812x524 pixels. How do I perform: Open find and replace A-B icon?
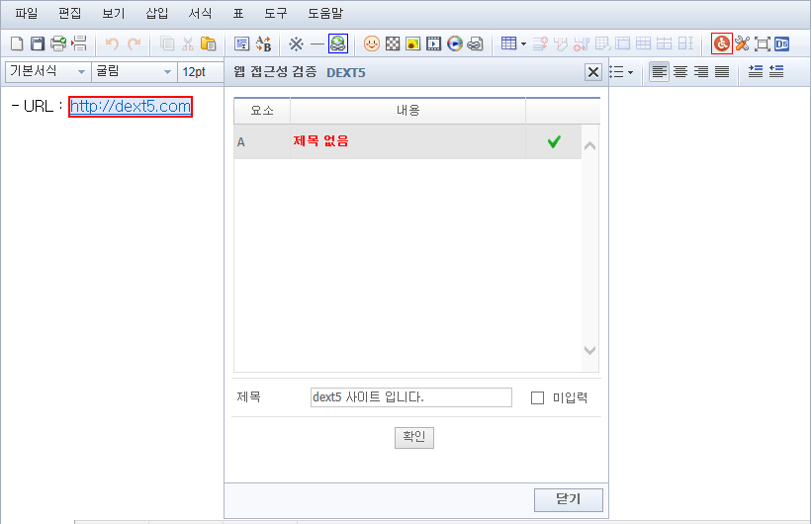264,44
